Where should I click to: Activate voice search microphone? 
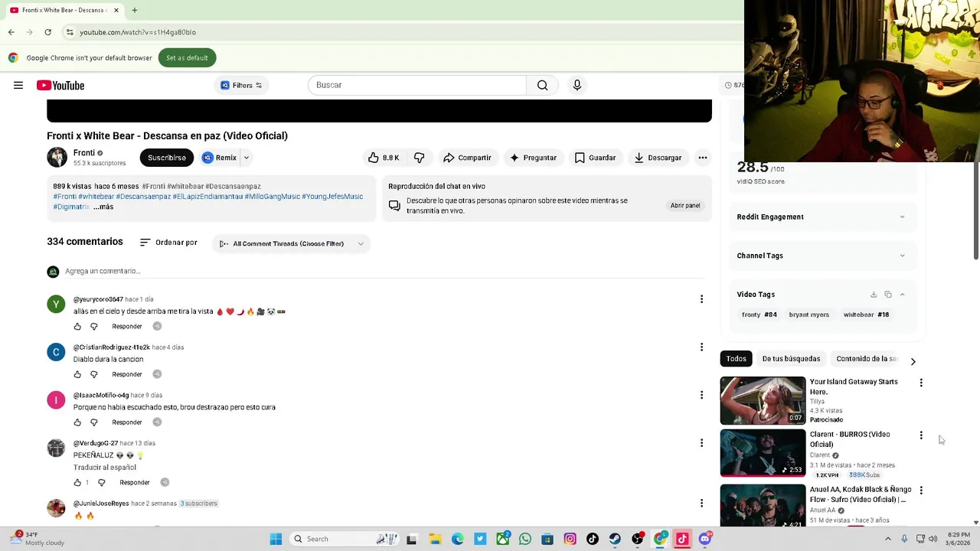[577, 85]
